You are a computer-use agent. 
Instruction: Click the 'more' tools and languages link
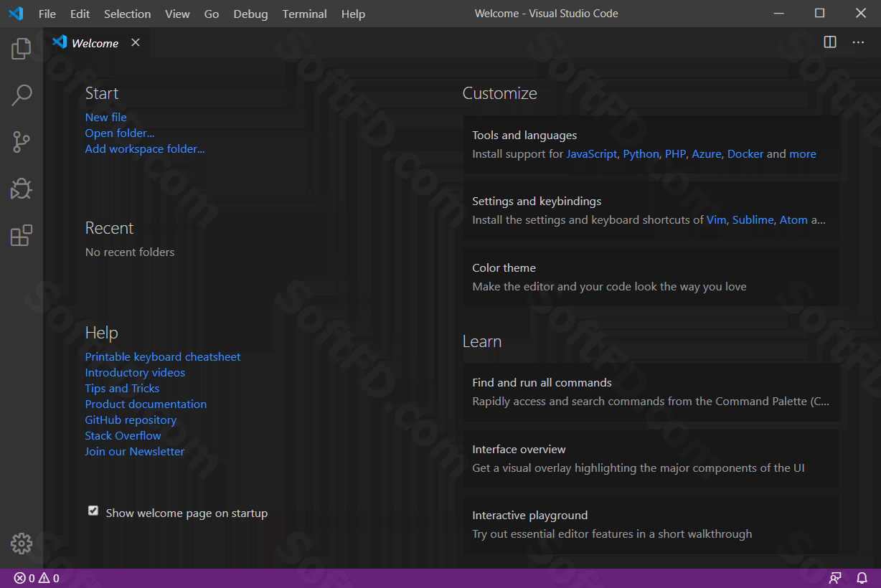pyautogui.click(x=803, y=154)
